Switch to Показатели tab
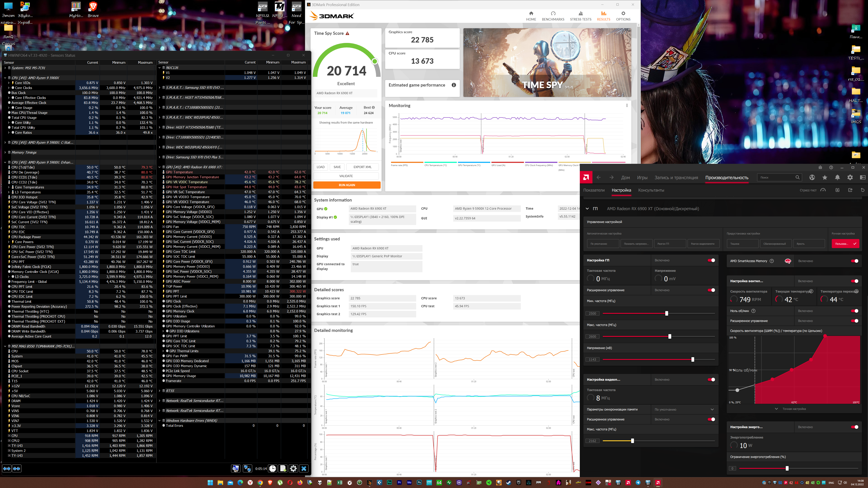The width and height of the screenshot is (868, 488). tap(594, 190)
